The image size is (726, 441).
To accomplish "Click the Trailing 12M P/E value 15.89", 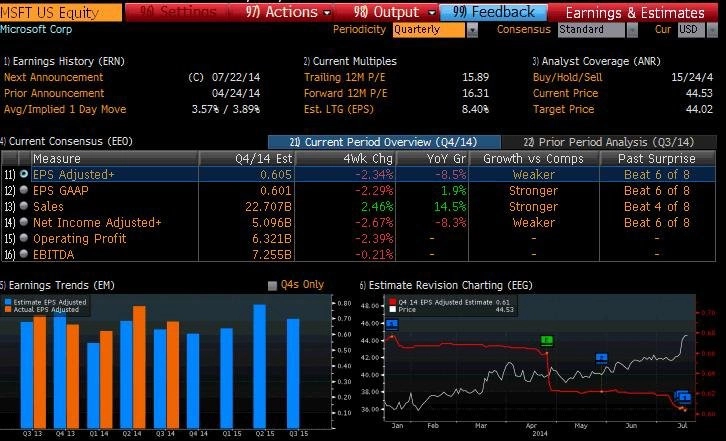I will coord(476,77).
